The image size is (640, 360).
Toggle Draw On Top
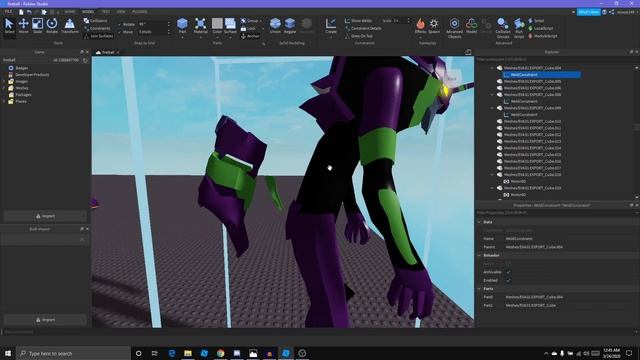(359, 36)
